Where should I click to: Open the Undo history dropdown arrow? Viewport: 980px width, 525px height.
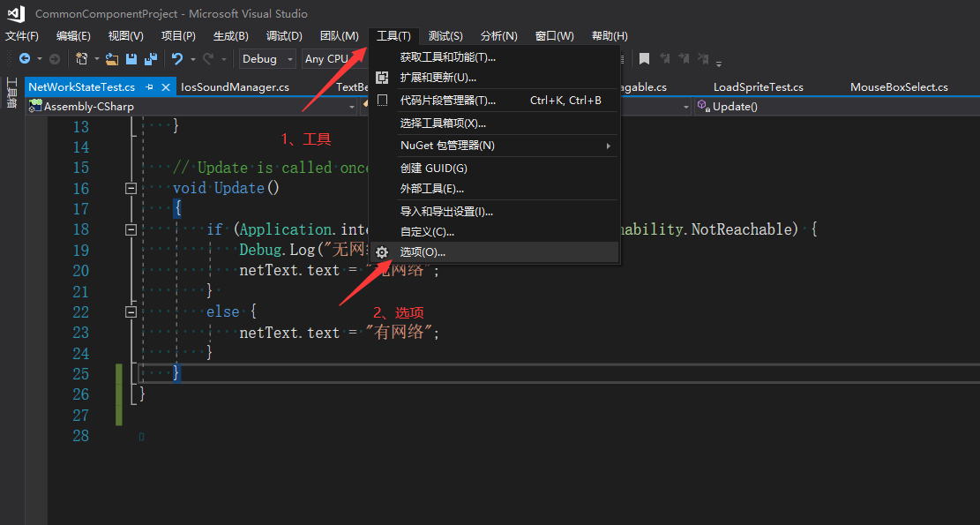tap(192, 59)
